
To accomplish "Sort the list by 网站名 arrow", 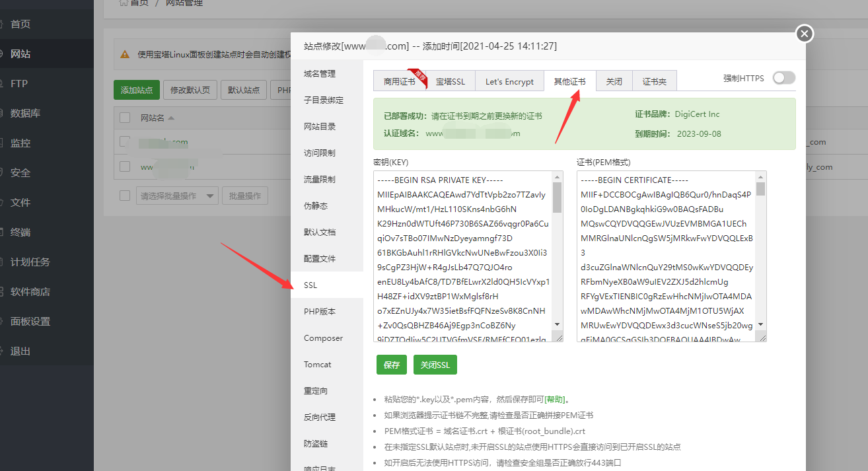I will click(x=171, y=118).
